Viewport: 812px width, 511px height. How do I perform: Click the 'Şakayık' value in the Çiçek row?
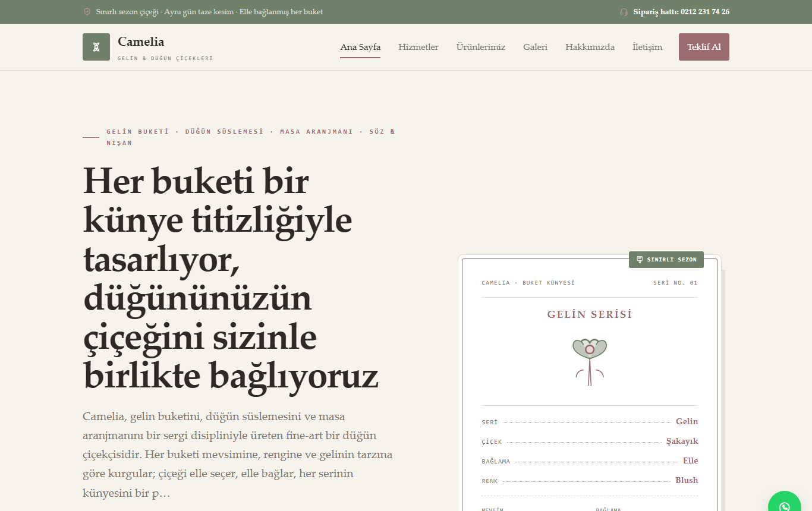[x=682, y=441]
